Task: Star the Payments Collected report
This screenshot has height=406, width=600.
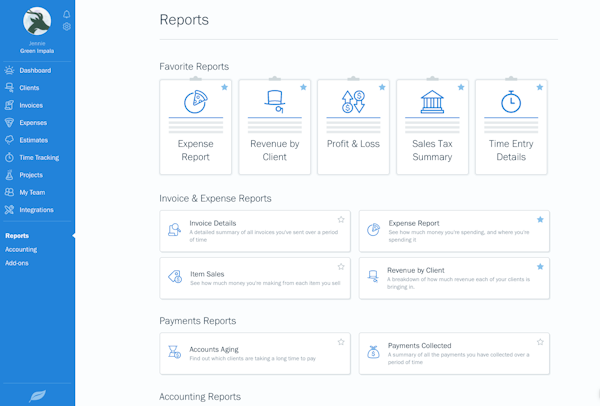Action: coord(540,342)
